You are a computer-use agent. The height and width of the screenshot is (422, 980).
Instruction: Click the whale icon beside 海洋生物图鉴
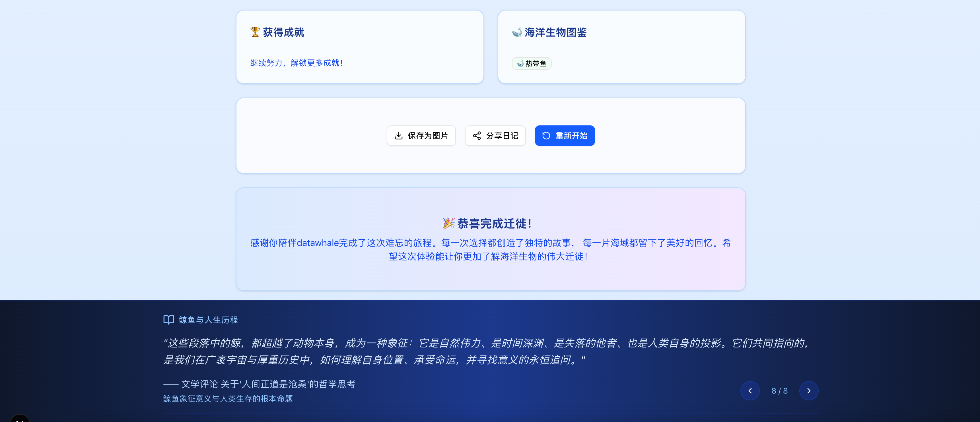[517, 32]
